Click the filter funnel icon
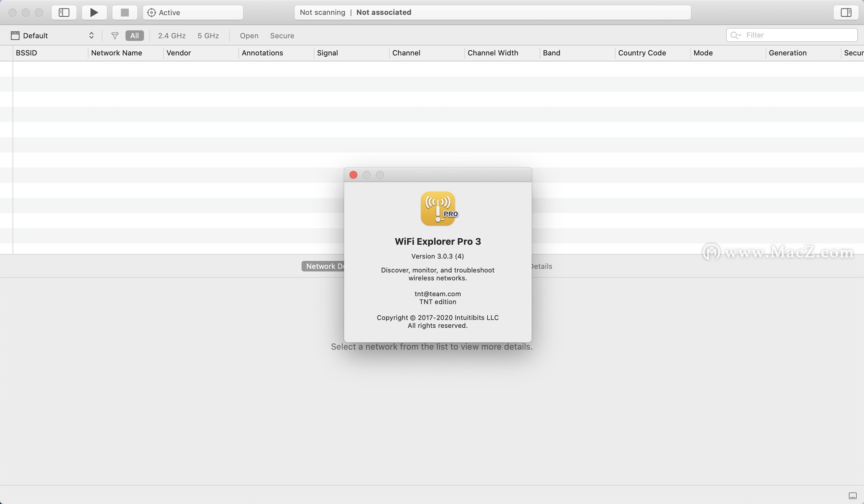 [x=115, y=36]
